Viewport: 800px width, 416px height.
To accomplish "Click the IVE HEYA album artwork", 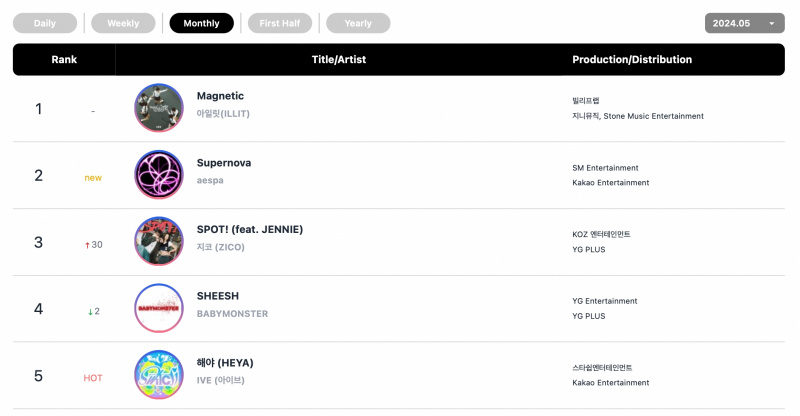I will click(159, 375).
